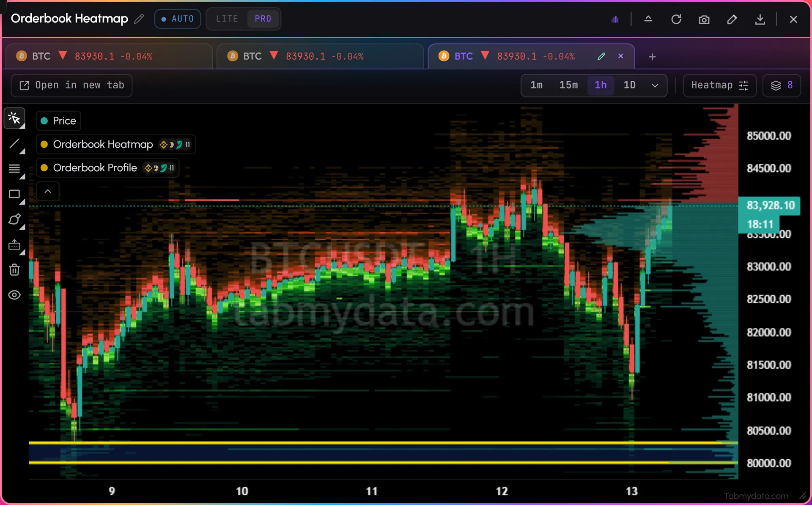Refresh the heatmap data

pyautogui.click(x=676, y=19)
